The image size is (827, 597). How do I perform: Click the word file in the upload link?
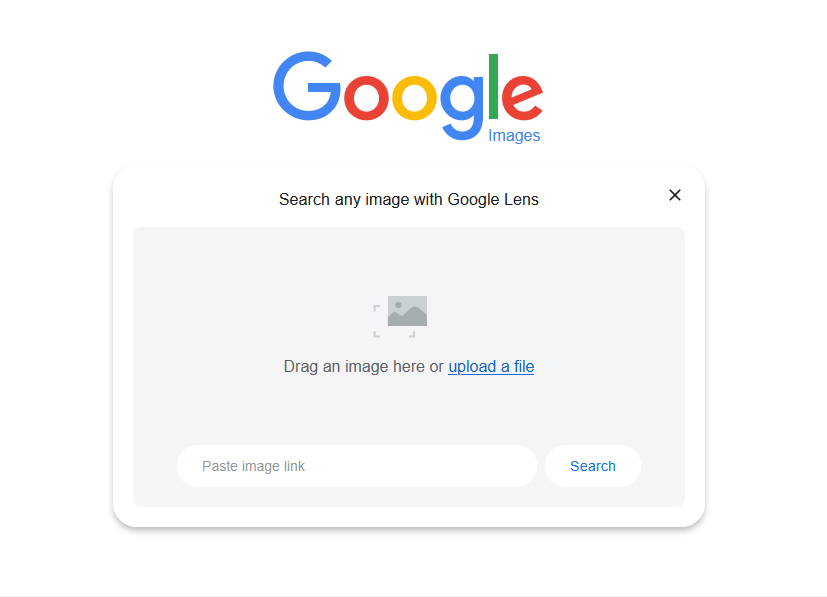point(524,366)
